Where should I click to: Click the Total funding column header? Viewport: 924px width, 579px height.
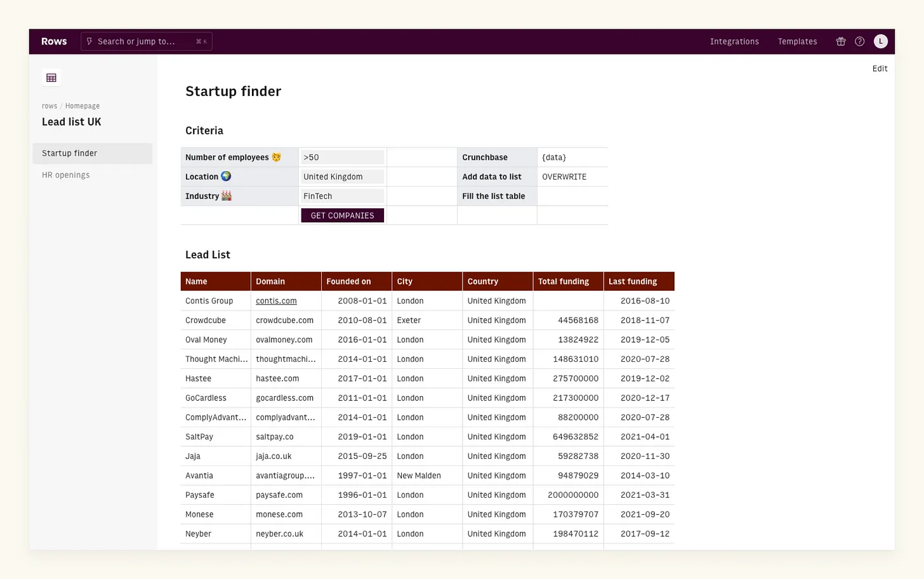(x=568, y=281)
